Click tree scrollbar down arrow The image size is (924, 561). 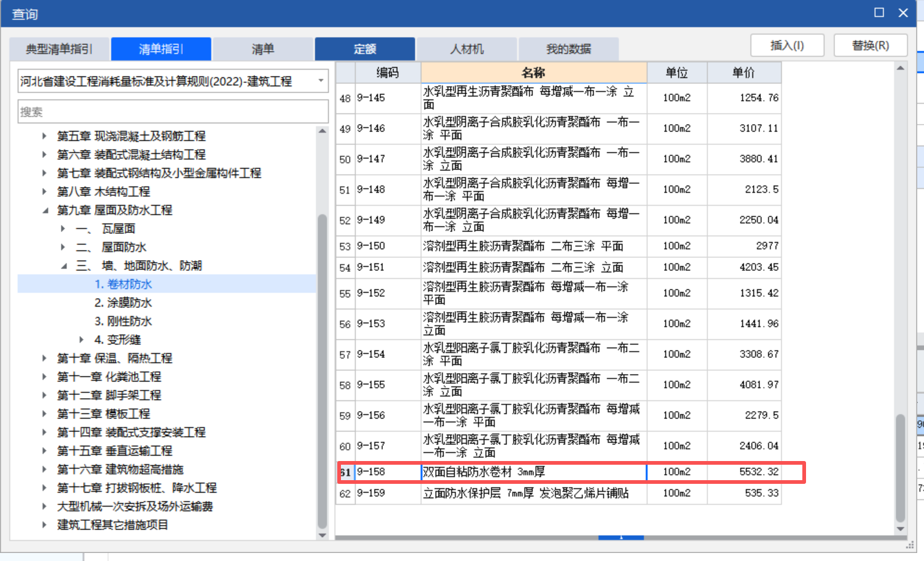pos(322,535)
